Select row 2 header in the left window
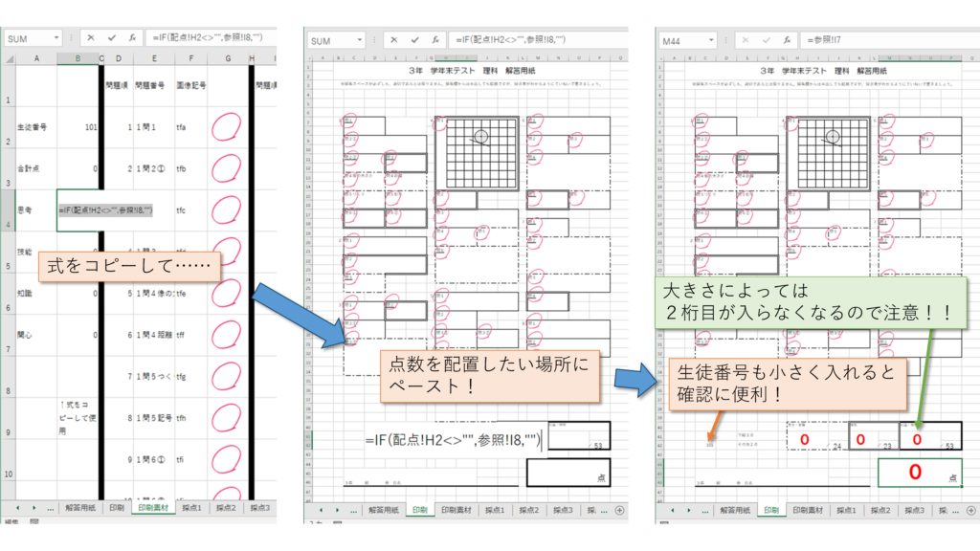The width and height of the screenshot is (980, 551). (x=8, y=127)
